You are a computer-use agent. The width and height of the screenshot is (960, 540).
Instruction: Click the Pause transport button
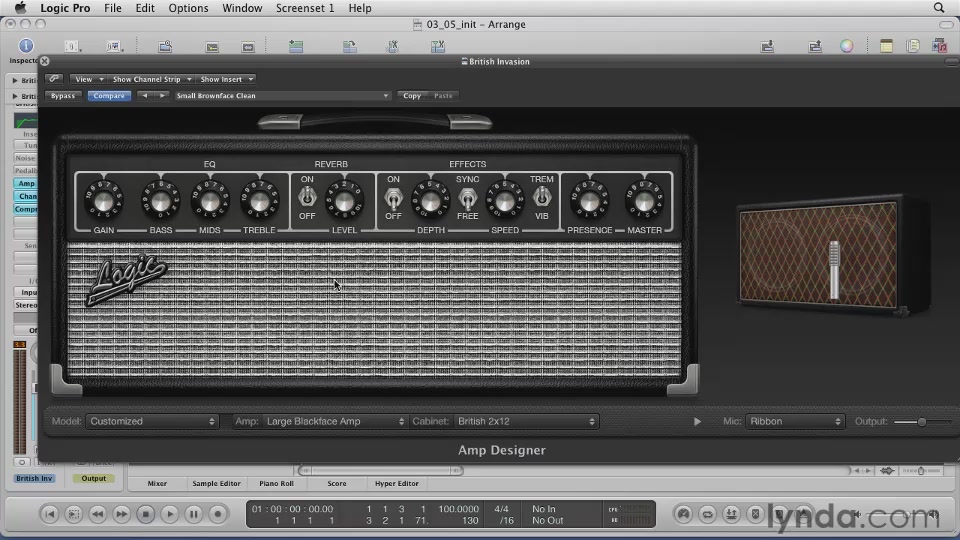(193, 514)
